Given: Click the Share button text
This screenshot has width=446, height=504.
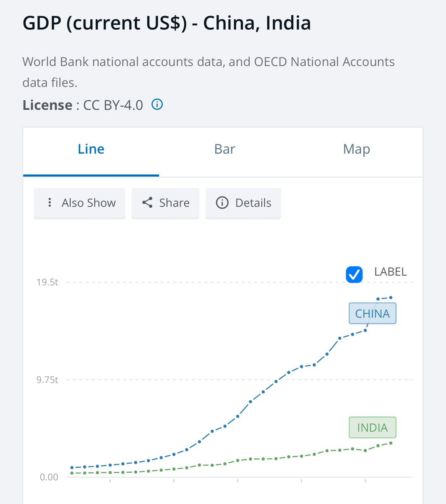Looking at the screenshot, I should tap(174, 203).
